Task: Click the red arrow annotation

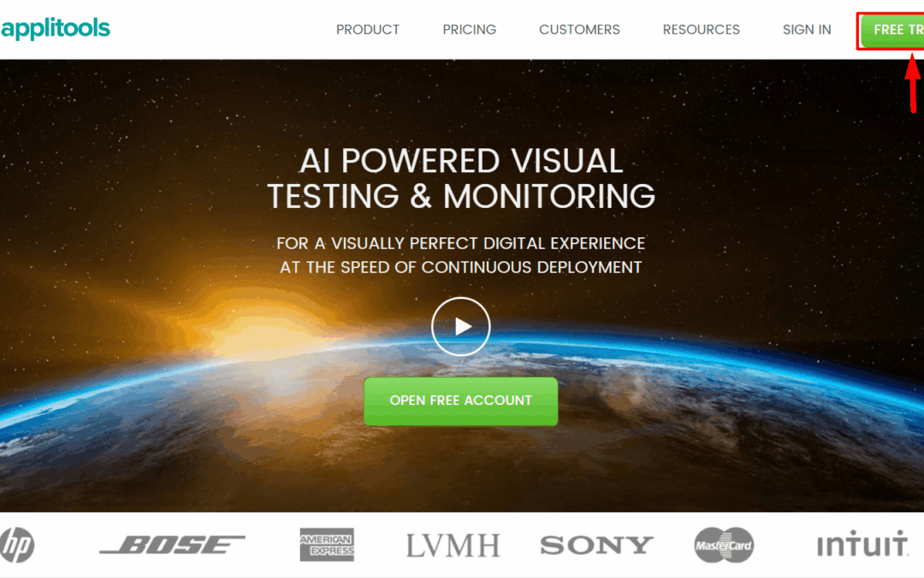Action: [x=913, y=82]
